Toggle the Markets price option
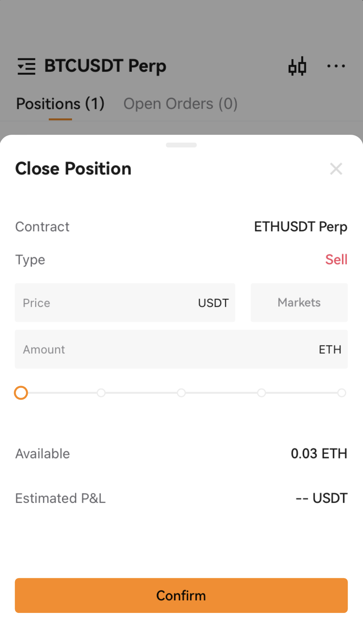This screenshot has width=363, height=644. [x=299, y=303]
